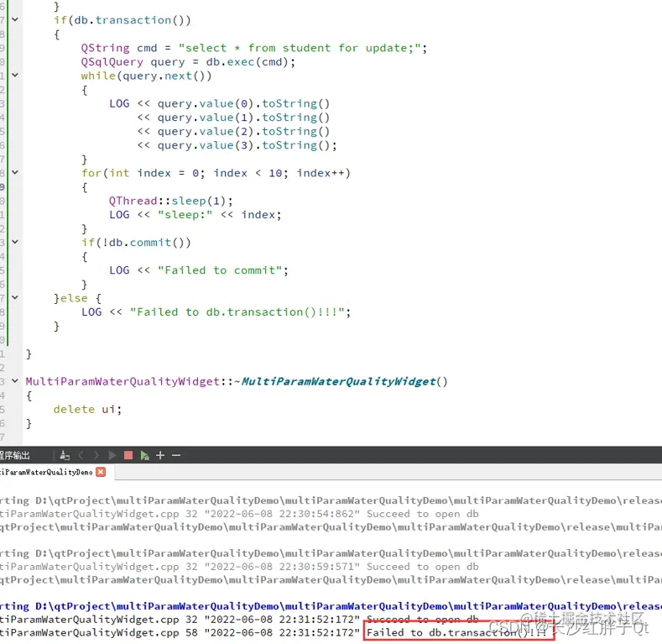Click the 'select * from student for update;' string
This screenshot has height=644, width=662.
click(x=300, y=48)
